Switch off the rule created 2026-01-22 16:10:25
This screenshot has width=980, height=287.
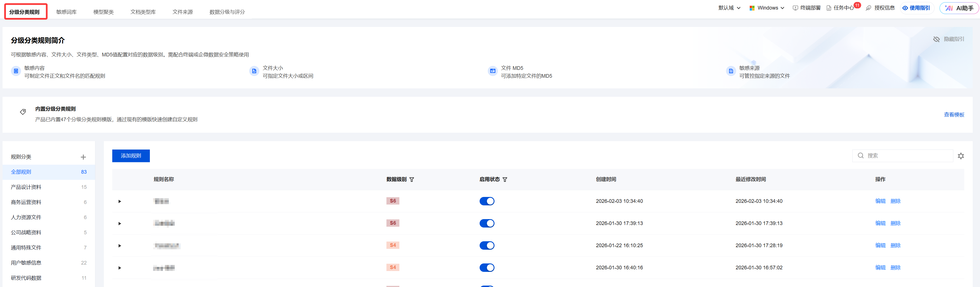tap(487, 245)
